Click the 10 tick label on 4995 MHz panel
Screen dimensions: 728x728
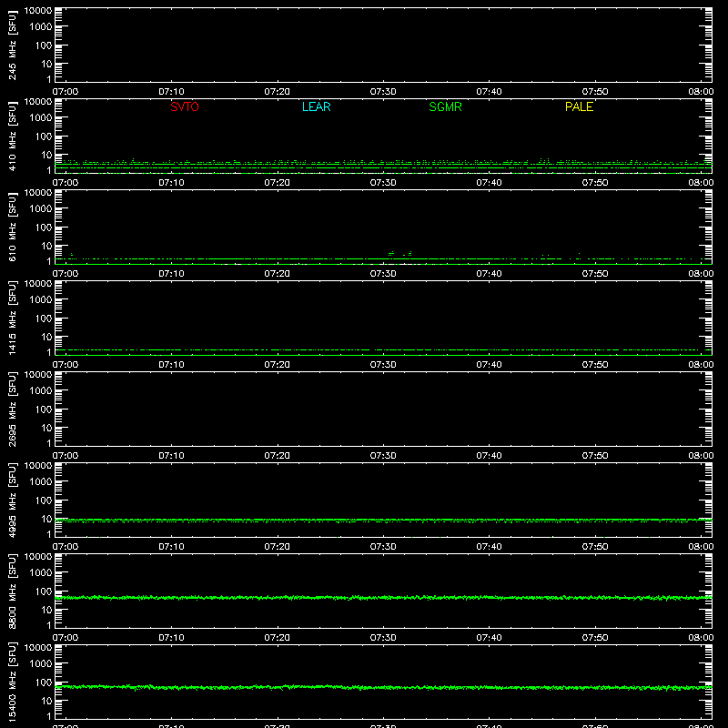(47, 519)
